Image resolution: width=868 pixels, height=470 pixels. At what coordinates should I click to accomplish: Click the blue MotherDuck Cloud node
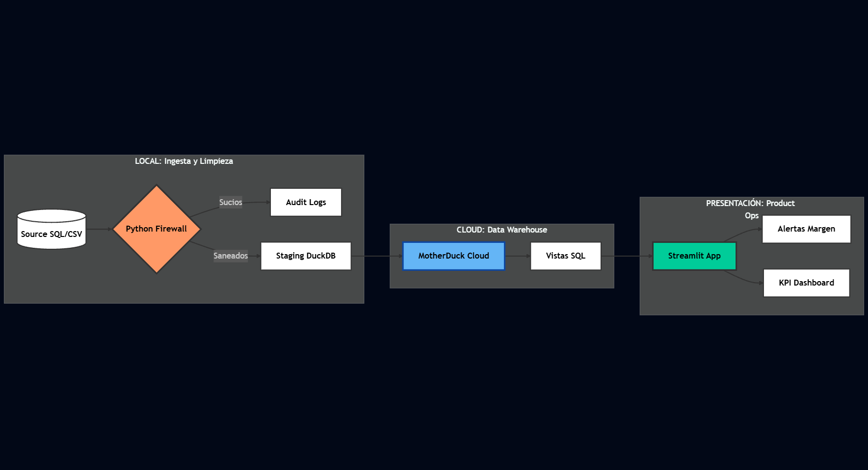tap(453, 256)
